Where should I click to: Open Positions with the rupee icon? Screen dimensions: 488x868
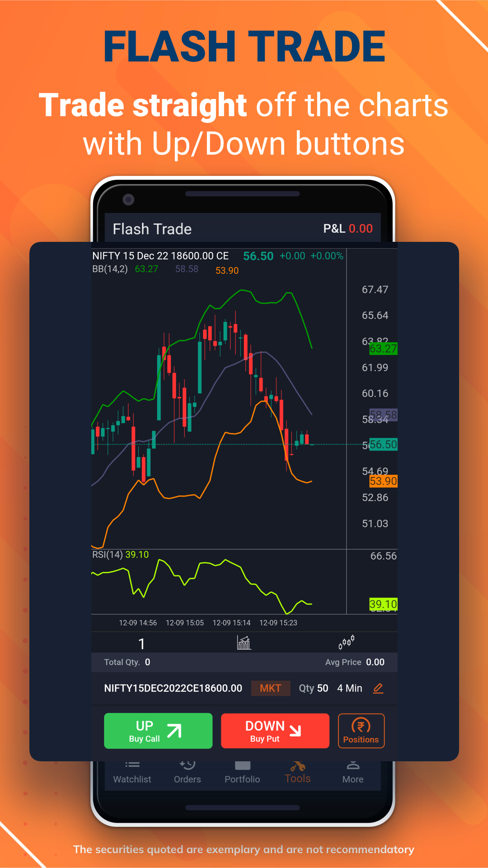point(361,731)
